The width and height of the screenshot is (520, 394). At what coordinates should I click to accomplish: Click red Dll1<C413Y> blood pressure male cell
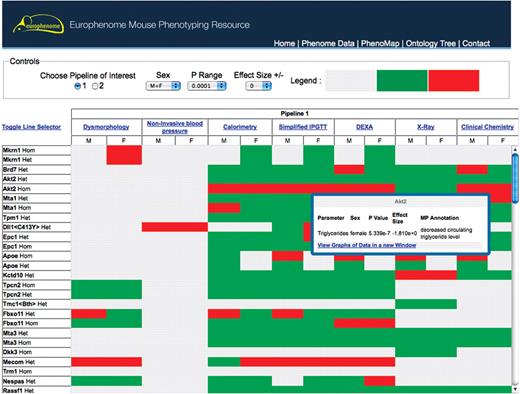coord(158,227)
